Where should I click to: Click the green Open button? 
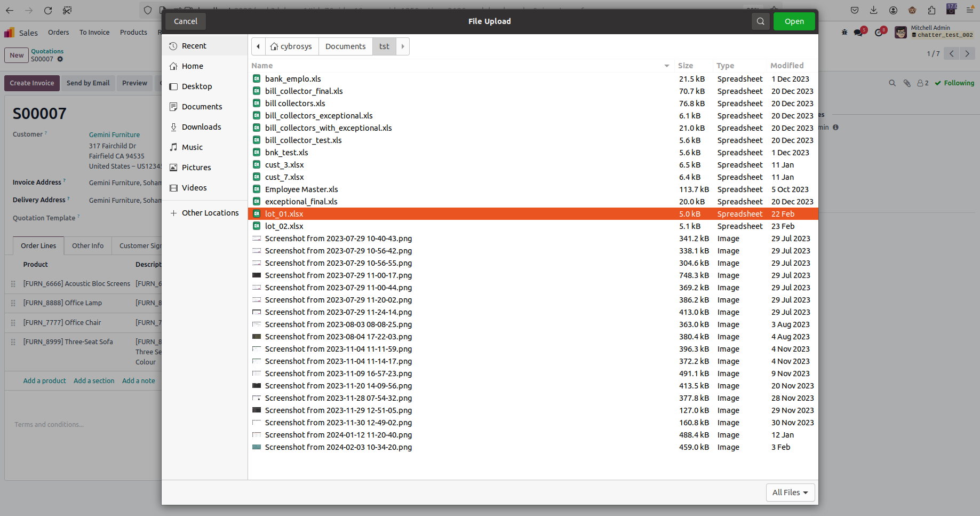pyautogui.click(x=794, y=21)
